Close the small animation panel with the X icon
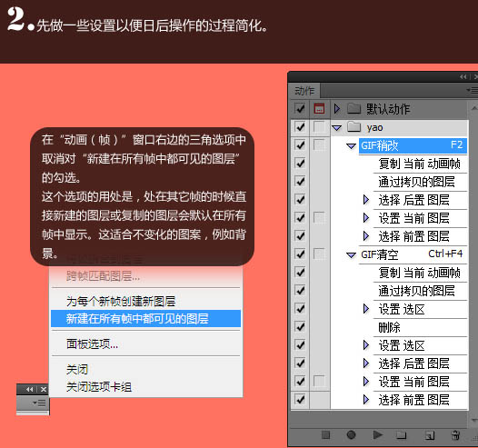The width and height of the screenshot is (478, 448). (44, 389)
